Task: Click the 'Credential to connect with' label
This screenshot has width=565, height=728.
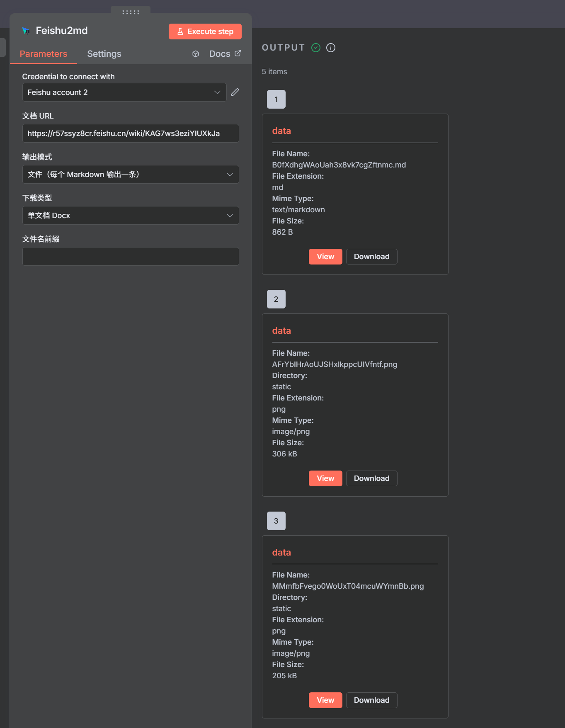Action: [68, 77]
